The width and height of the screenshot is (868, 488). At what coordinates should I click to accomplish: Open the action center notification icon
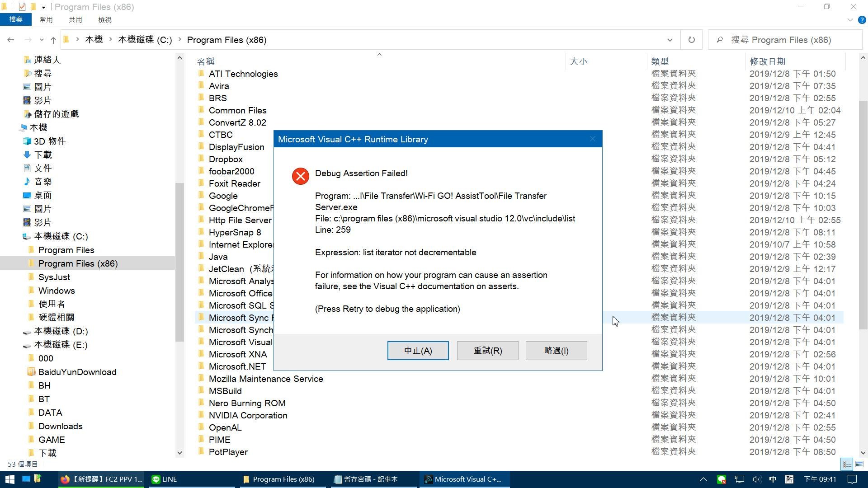click(x=852, y=479)
